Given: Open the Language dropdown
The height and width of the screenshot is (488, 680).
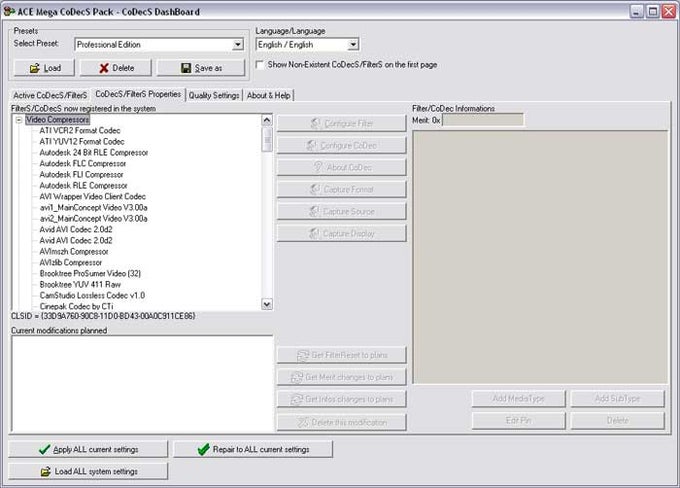Looking at the screenshot, I should [x=353, y=44].
